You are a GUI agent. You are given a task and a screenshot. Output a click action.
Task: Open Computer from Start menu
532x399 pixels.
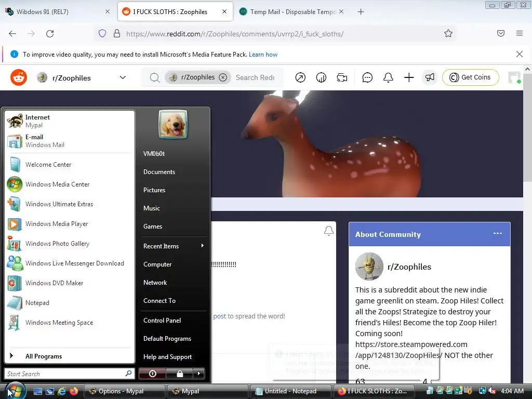(174, 264)
